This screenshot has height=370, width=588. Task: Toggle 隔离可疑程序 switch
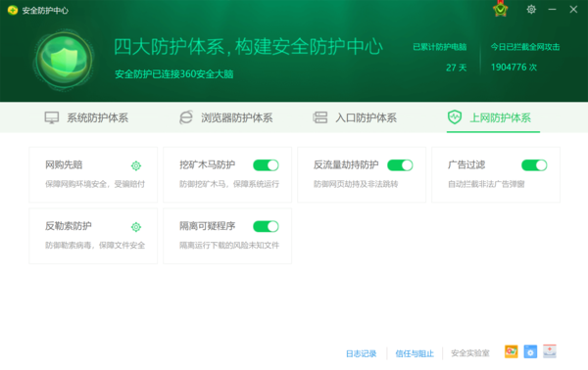[266, 226]
